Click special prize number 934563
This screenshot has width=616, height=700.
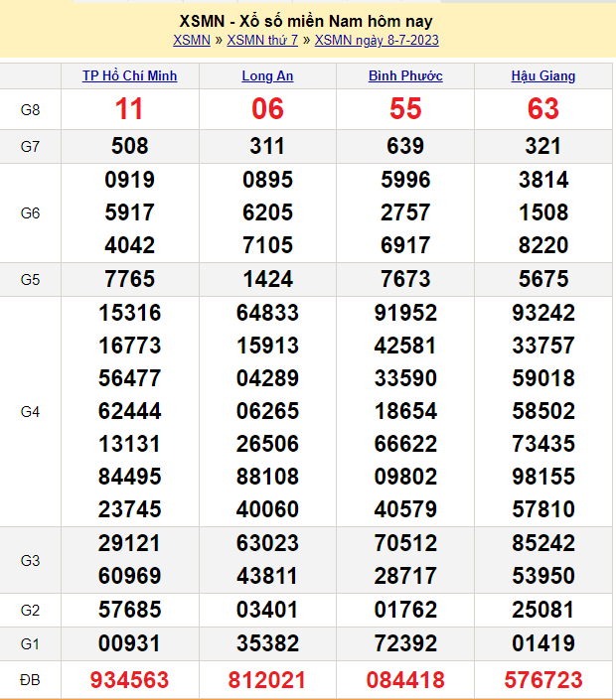[130, 680]
